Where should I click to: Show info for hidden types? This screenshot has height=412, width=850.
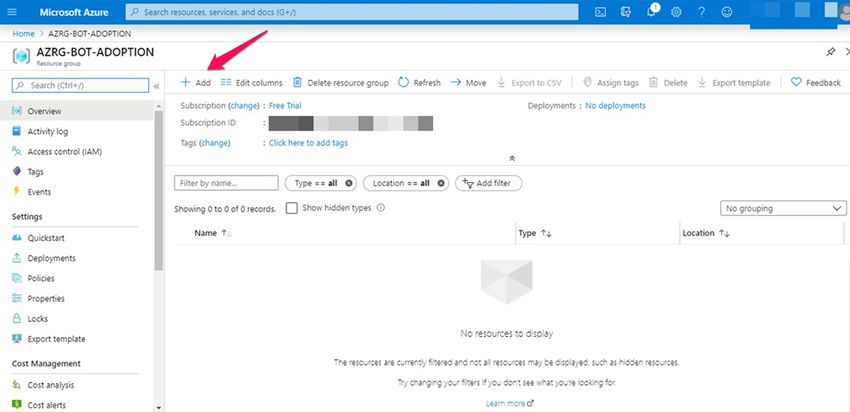381,208
